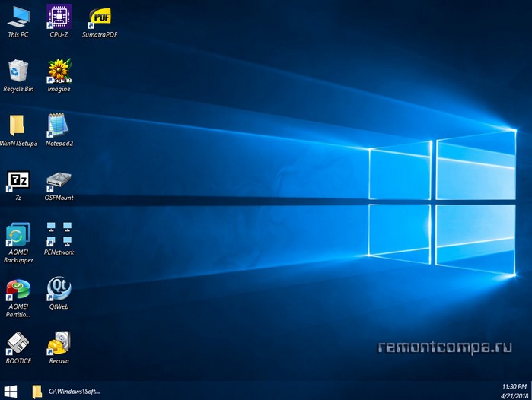Open AOMEI Partition Assistant icon
Image resolution: width=532 pixels, height=400 pixels.
pos(18,290)
